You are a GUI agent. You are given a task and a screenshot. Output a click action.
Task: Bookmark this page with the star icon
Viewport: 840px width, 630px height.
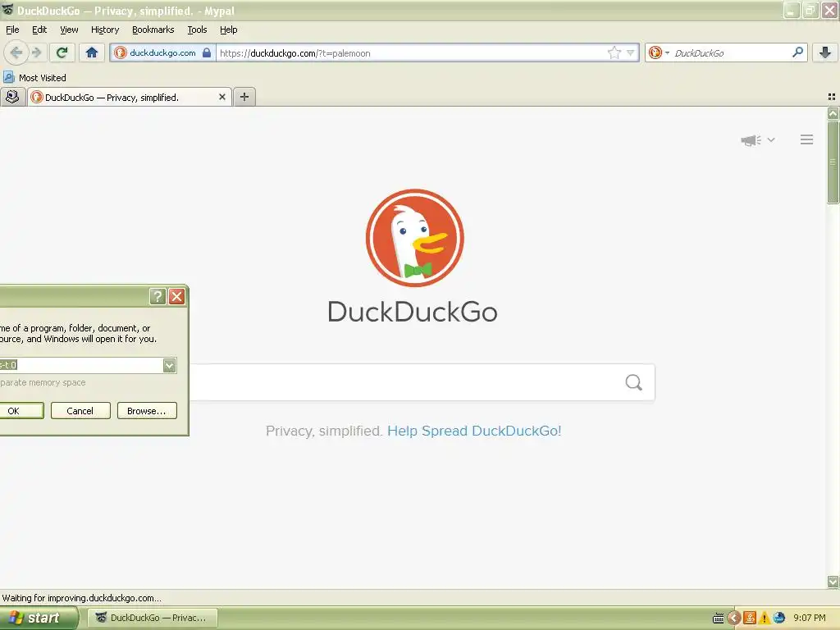tap(614, 52)
